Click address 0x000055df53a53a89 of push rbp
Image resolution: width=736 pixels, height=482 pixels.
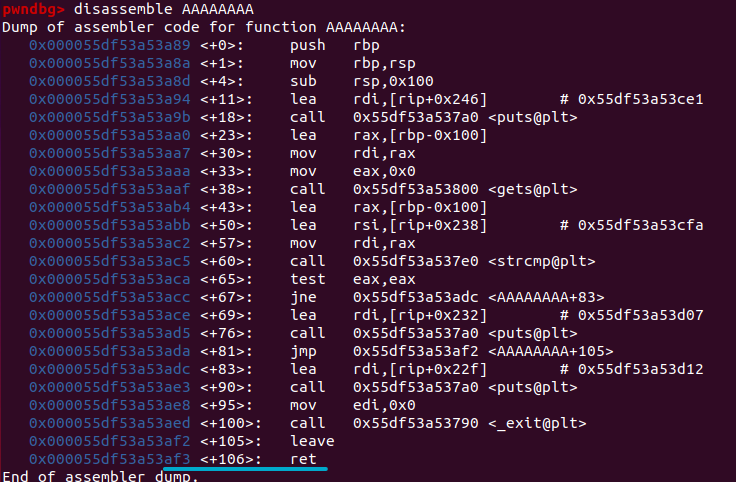[x=109, y=45]
